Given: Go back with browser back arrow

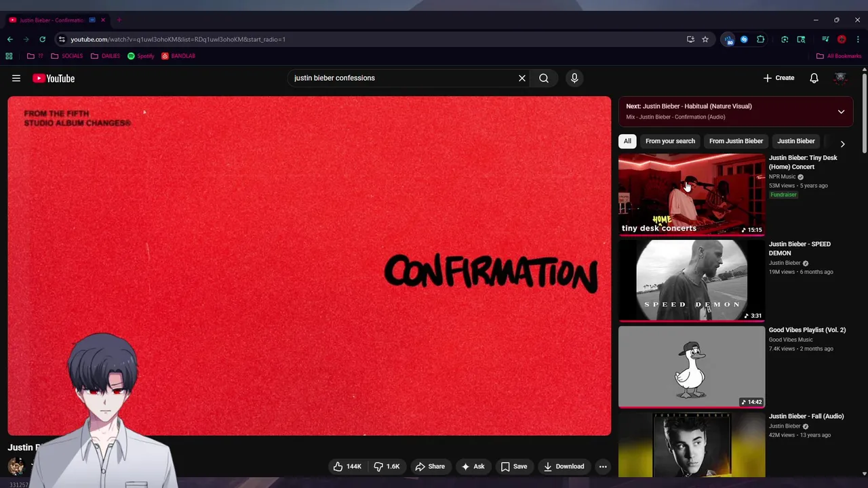Looking at the screenshot, I should point(9,39).
